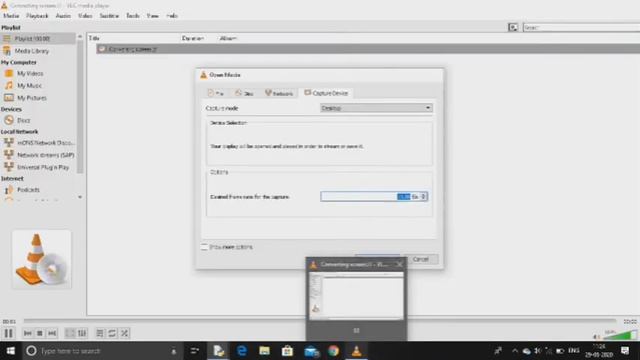The height and width of the screenshot is (360, 640).
Task: Open the Tools menu
Action: point(133,16)
